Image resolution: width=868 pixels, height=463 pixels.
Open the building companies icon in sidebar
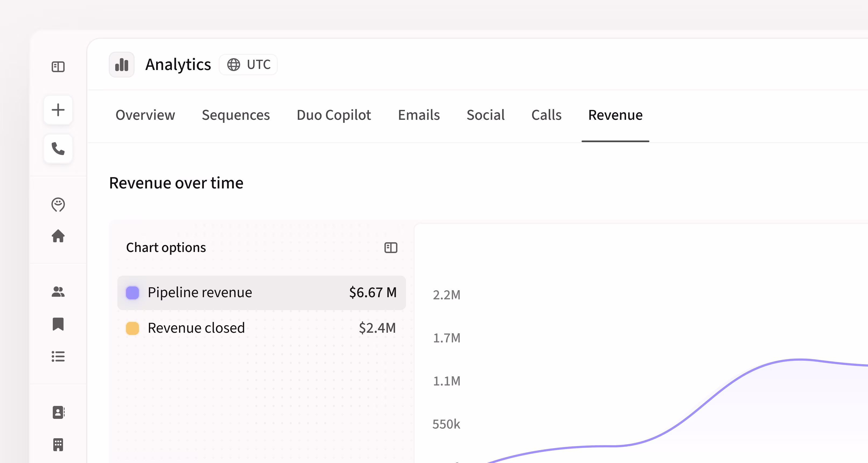58,444
